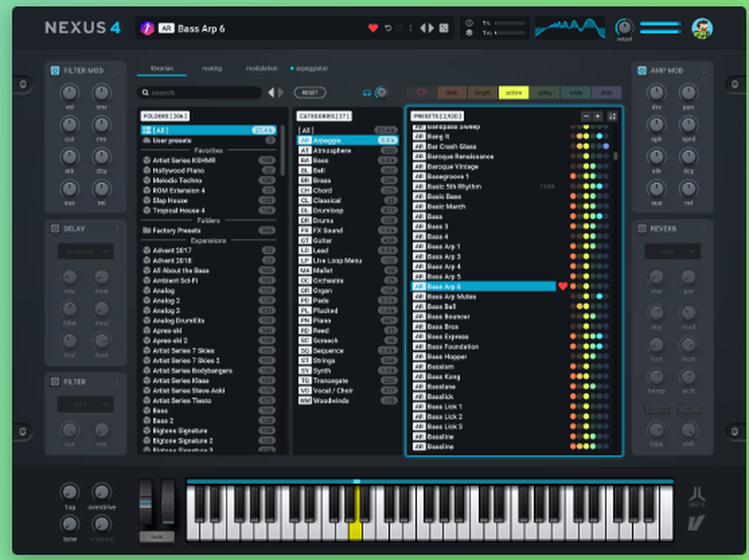Load the previous preset with the left arrow
749x560 pixels.
[422, 28]
